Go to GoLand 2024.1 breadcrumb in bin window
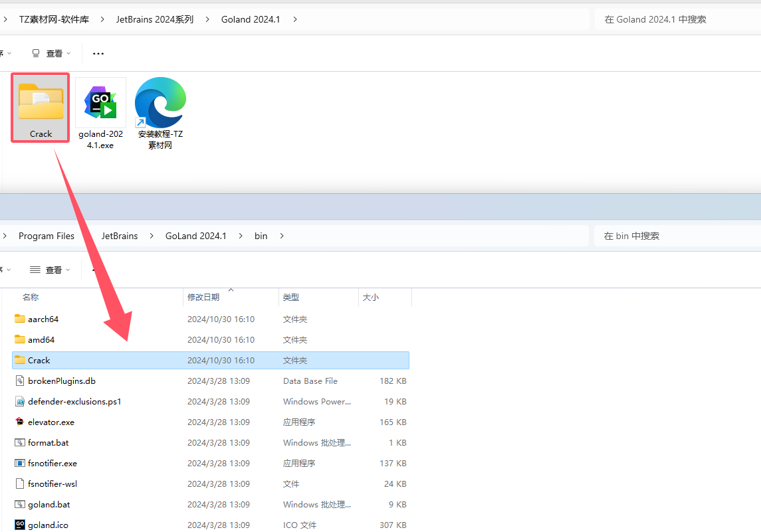The image size is (761, 532). point(196,236)
